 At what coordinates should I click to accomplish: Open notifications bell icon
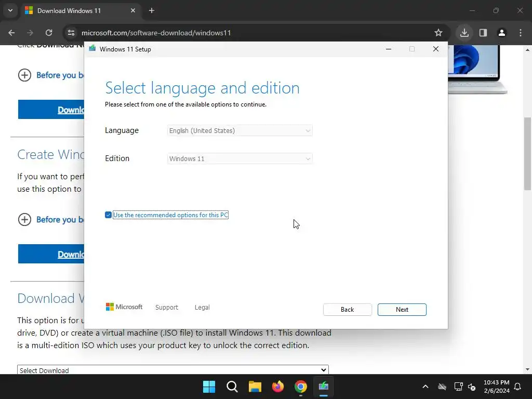click(x=518, y=387)
